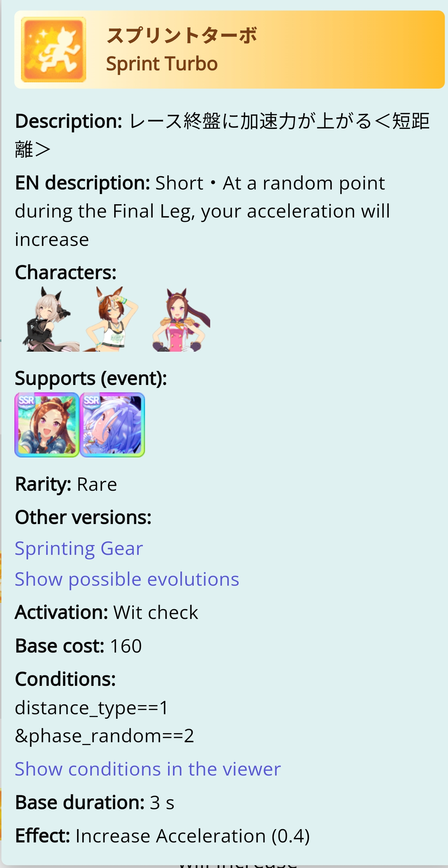
Task: Click the Base cost 160 value
Action: point(126,646)
